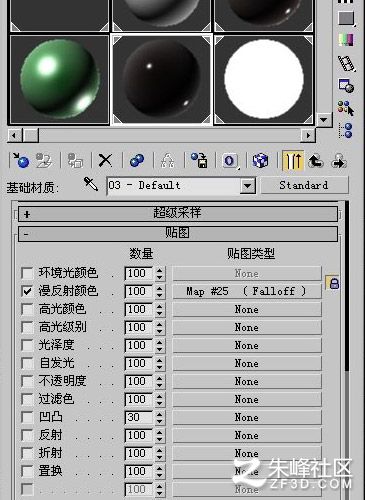Toggle Show Map in Viewport cube icon
This screenshot has height=500, width=365.
[260, 161]
